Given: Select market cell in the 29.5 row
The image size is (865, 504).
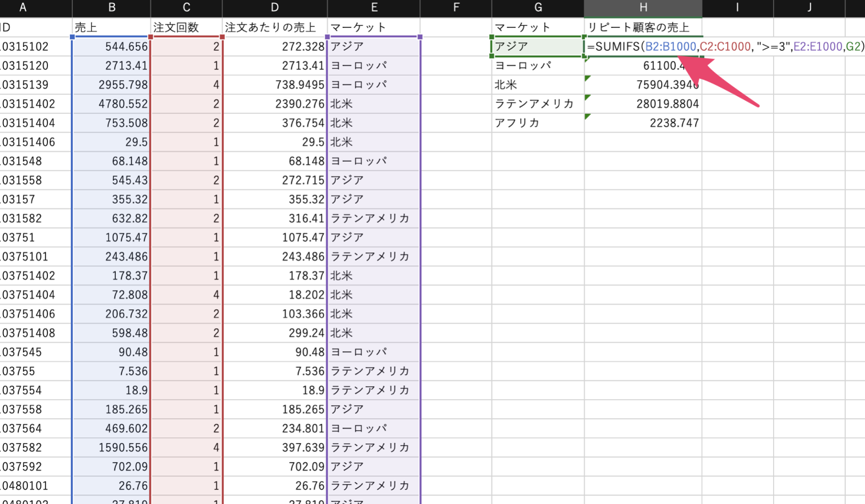Looking at the screenshot, I should (x=374, y=142).
